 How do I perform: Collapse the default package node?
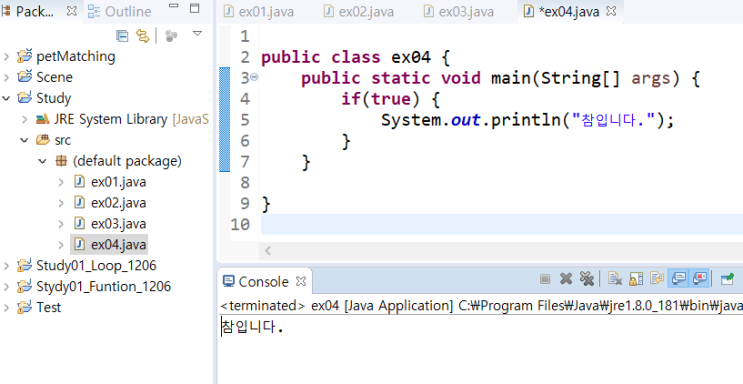(43, 161)
